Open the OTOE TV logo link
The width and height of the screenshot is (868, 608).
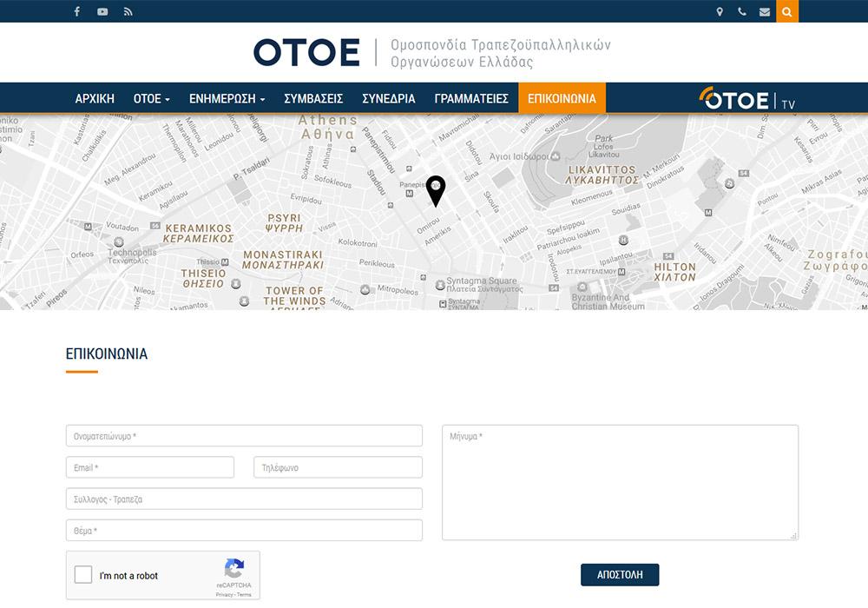[x=746, y=99]
